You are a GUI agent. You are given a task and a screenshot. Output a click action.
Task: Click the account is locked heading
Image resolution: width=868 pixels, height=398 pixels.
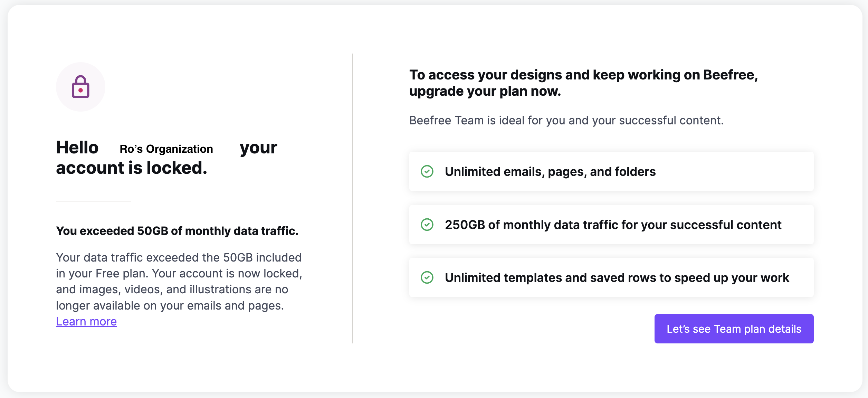click(x=132, y=168)
